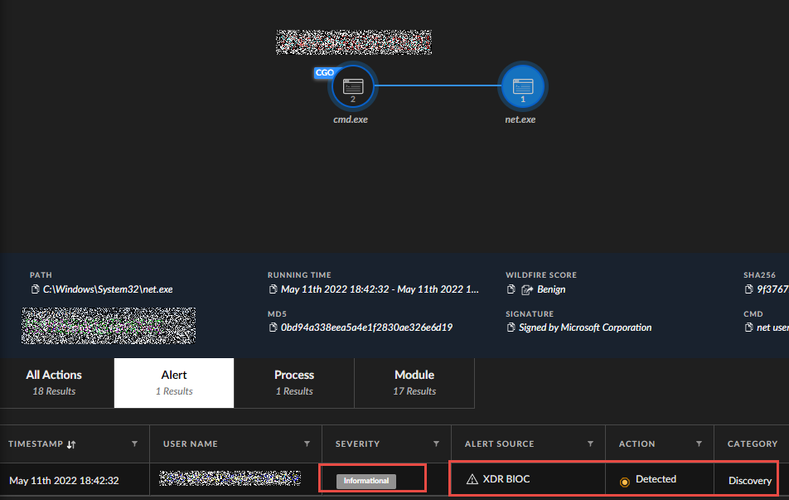Click the Informational severity badge
This screenshot has height=500, width=789.
click(366, 481)
